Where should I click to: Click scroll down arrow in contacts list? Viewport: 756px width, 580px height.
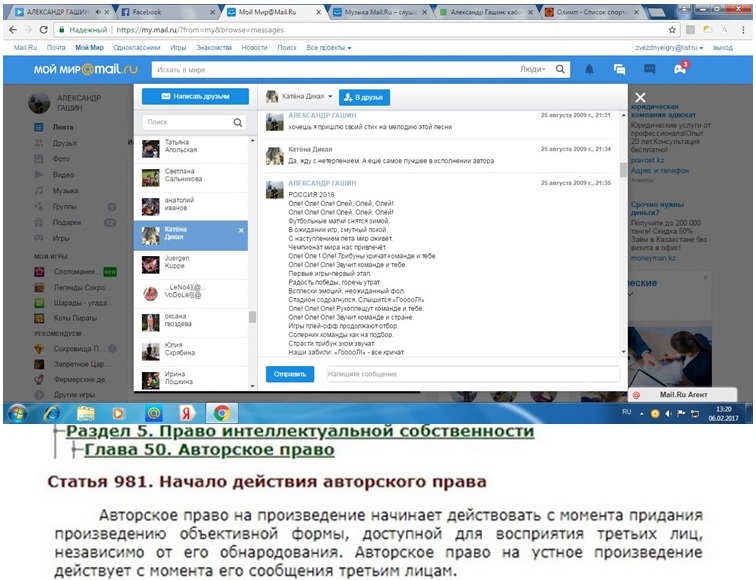(x=252, y=386)
